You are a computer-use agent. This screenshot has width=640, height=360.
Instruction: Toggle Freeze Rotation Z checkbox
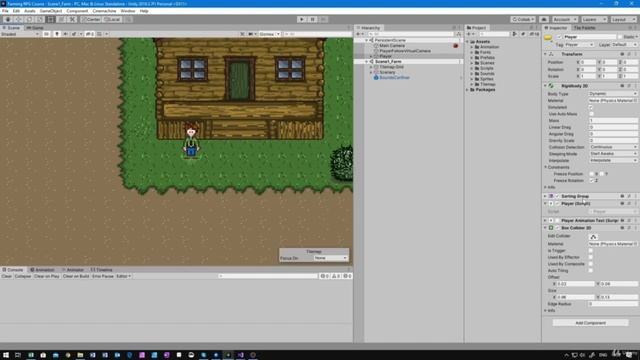tap(591, 180)
